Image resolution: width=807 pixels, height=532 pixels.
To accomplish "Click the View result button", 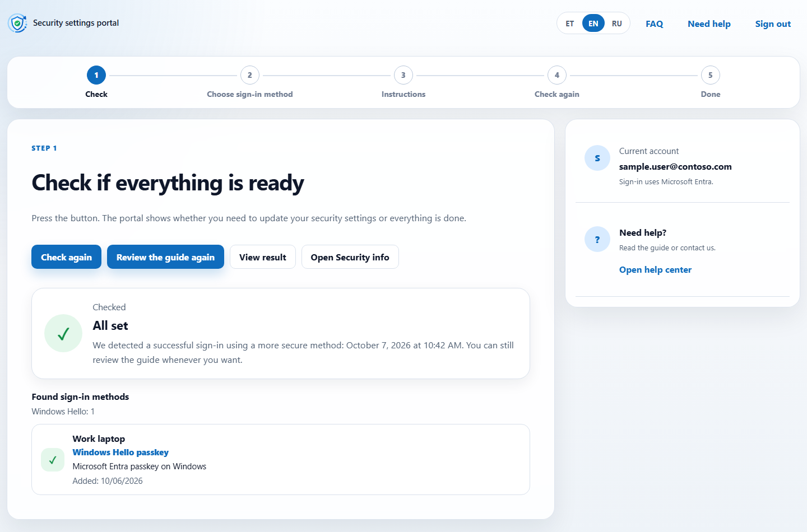I will point(263,257).
